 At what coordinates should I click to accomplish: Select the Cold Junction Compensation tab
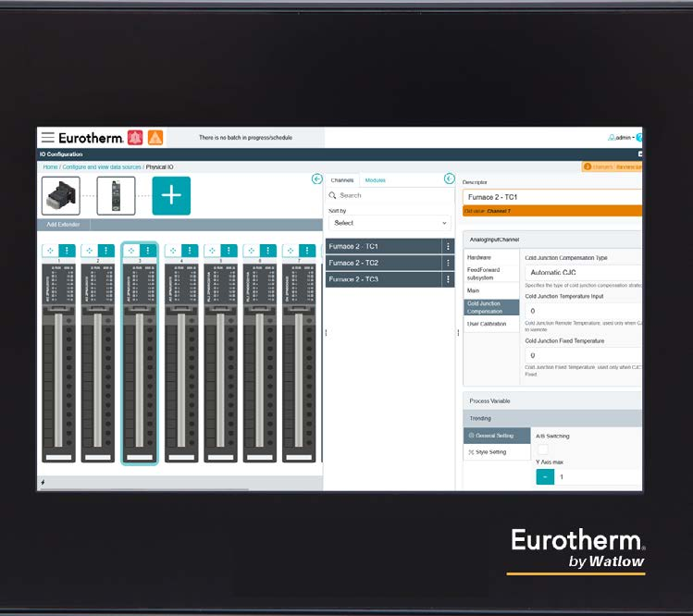point(491,307)
